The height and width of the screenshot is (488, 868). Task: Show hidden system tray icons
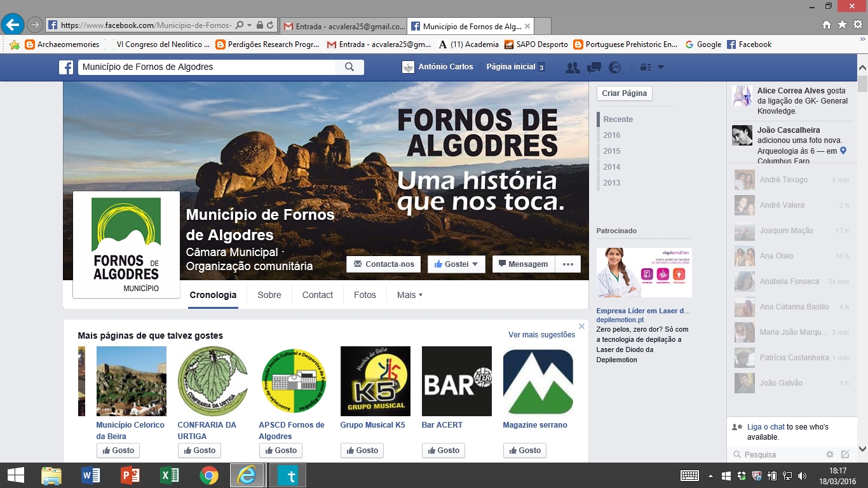click(710, 475)
